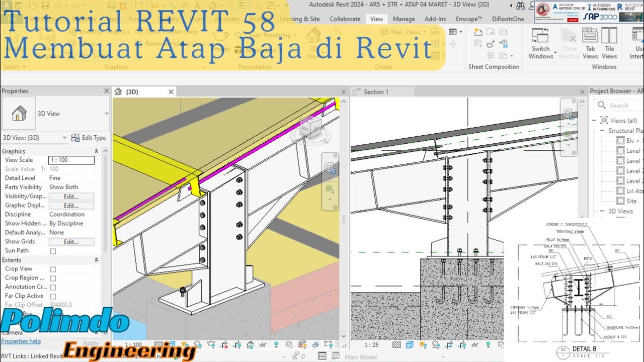
Task: Click the Tile Views icon
Action: click(609, 35)
